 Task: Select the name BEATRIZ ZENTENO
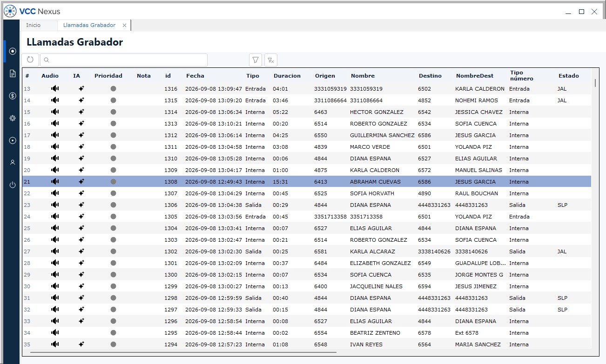click(375, 333)
